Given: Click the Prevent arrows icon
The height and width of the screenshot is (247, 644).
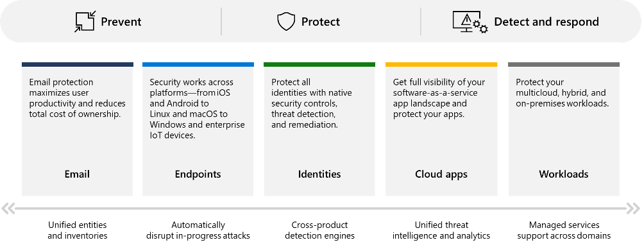Looking at the screenshot, I should (85, 21).
